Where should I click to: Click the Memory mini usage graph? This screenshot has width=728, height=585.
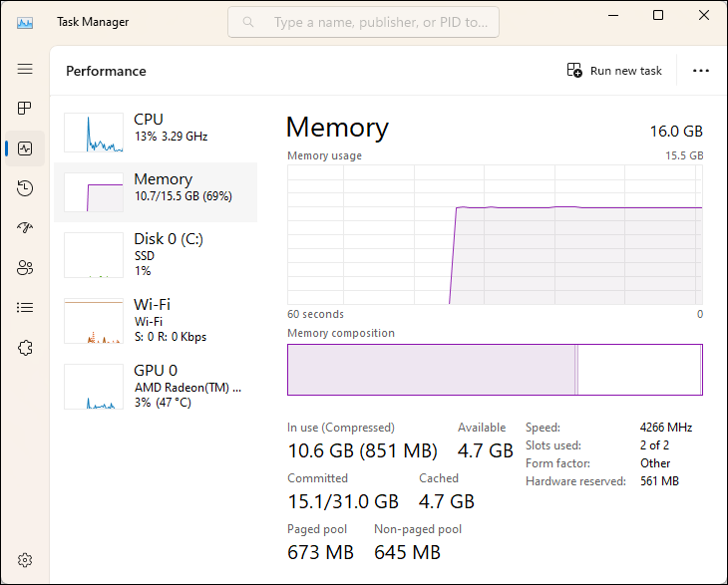point(94,192)
